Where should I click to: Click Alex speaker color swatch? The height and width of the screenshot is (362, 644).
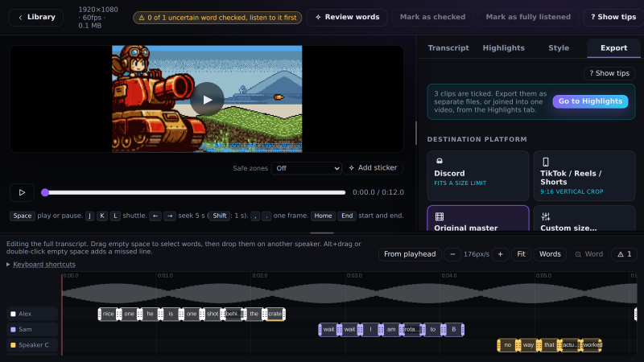[x=13, y=314]
